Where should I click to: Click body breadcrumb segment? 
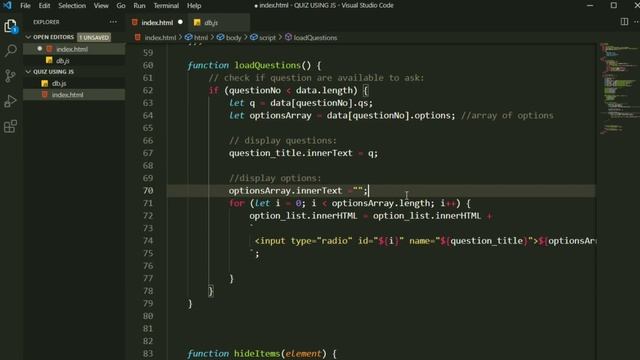pos(233,38)
